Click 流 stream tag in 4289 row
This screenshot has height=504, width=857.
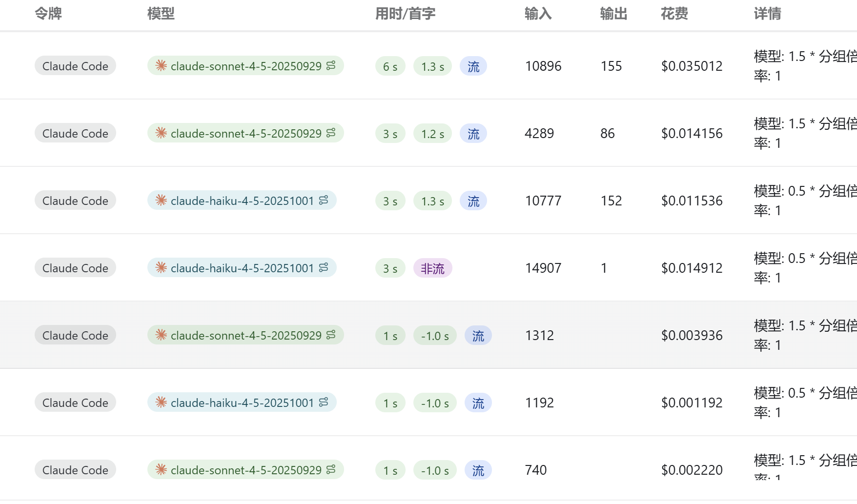pyautogui.click(x=473, y=134)
